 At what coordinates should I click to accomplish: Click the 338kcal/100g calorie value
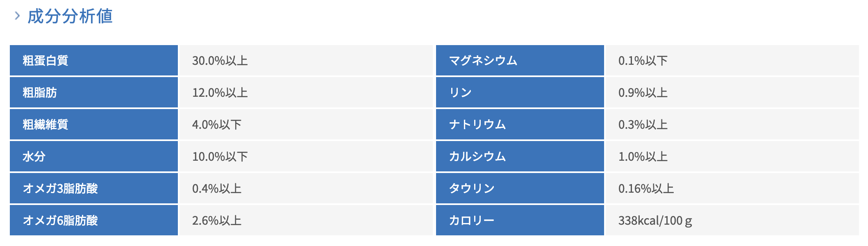pyautogui.click(x=655, y=221)
